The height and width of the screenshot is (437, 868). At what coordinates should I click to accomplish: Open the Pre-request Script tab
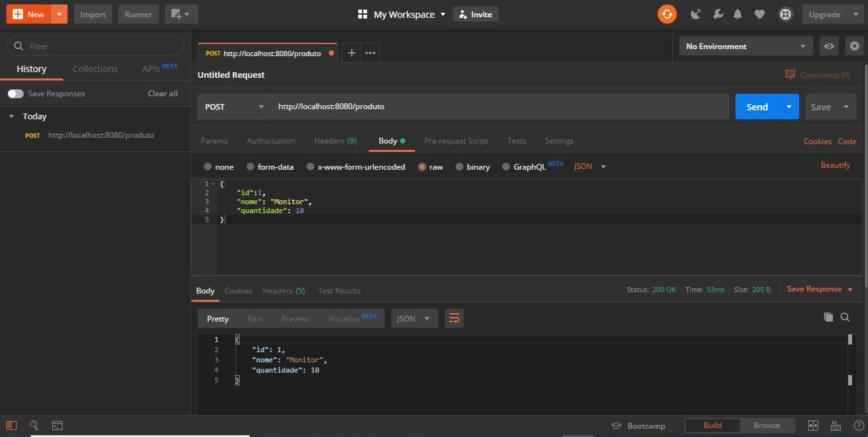click(456, 141)
